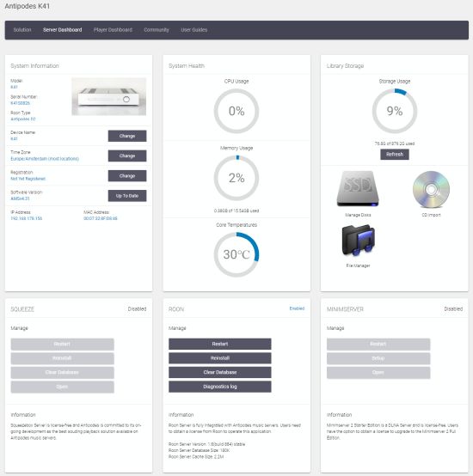The image size is (473, 476).
Task: Click the Squeeze Restart button
Action: coord(62,344)
